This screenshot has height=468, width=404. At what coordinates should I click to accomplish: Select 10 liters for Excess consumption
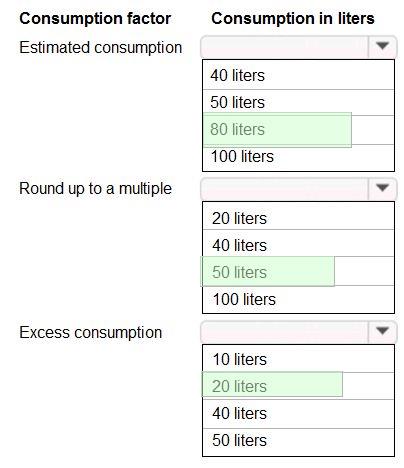tap(298, 359)
